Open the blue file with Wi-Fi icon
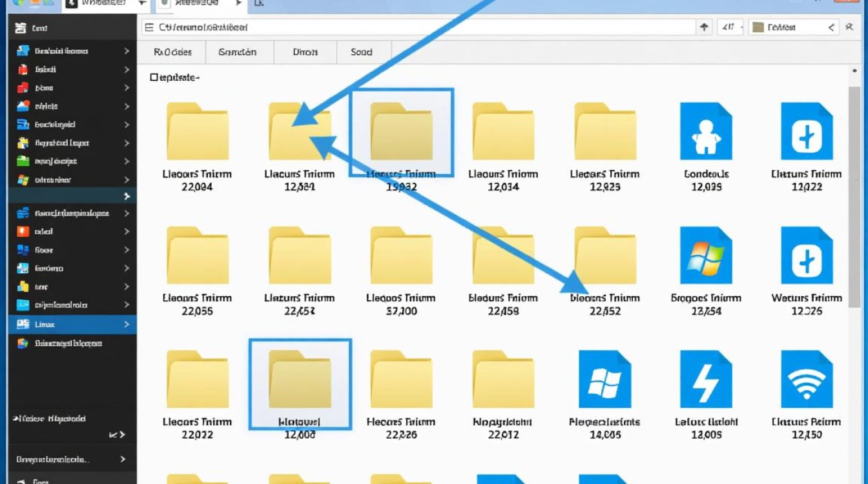This screenshot has width=868, height=484. tap(806, 379)
